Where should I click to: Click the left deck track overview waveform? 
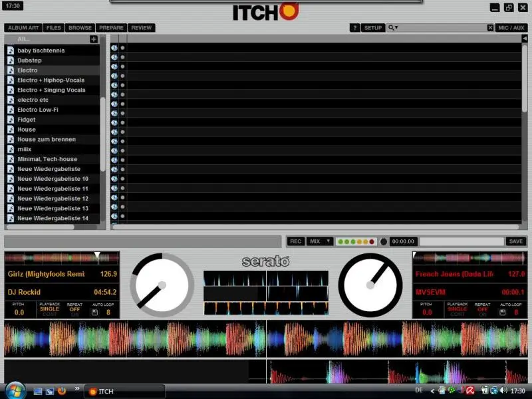62,257
